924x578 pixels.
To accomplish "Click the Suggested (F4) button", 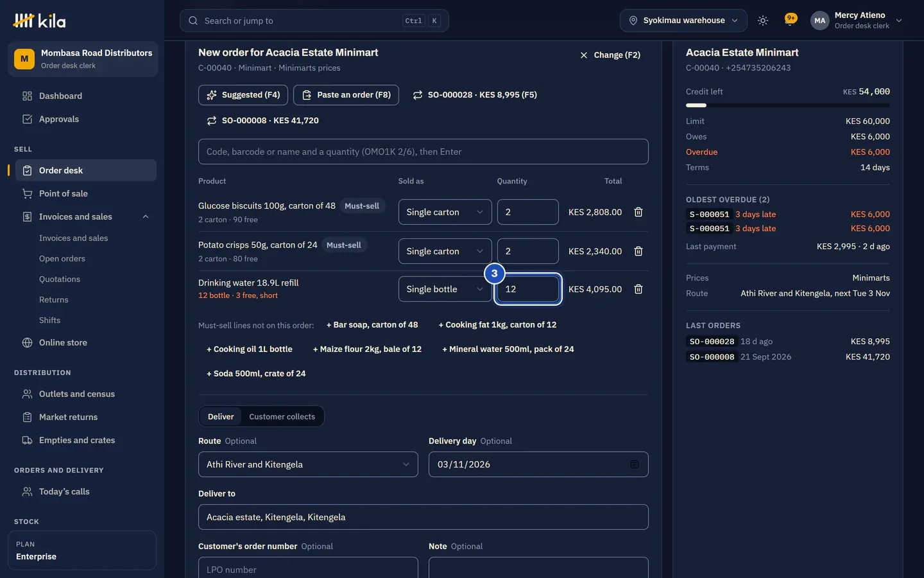I will 243,95.
